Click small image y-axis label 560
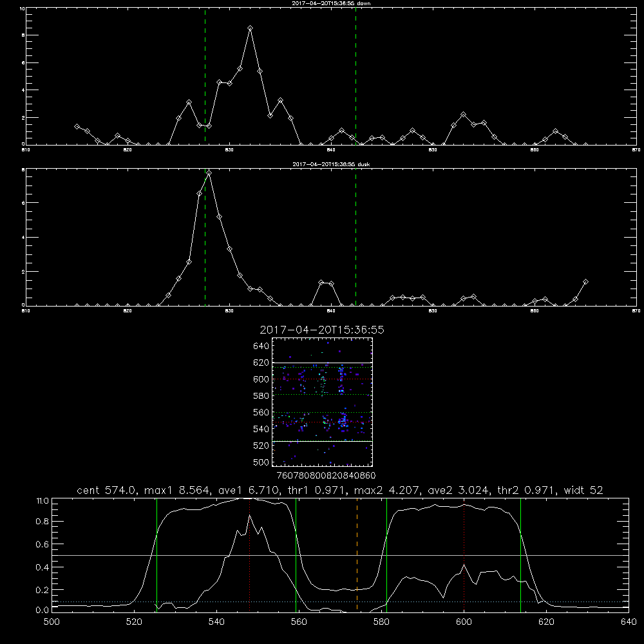 (x=261, y=412)
